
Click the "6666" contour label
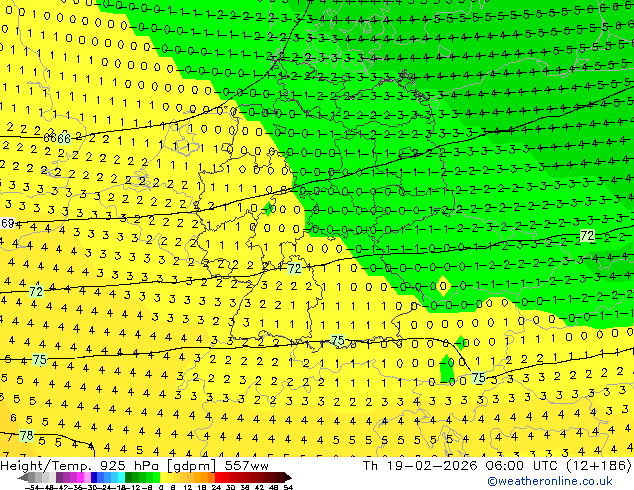tap(57, 139)
